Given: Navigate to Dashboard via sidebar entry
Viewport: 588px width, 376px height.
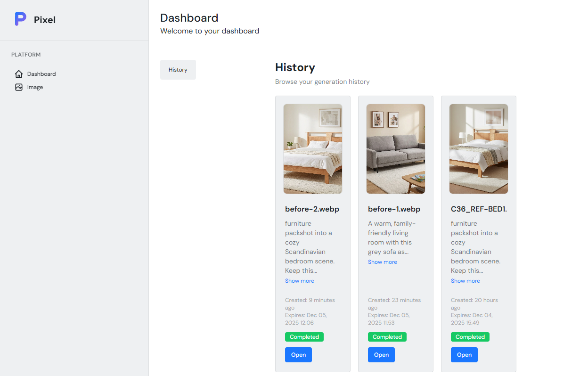Looking at the screenshot, I should (x=41, y=74).
